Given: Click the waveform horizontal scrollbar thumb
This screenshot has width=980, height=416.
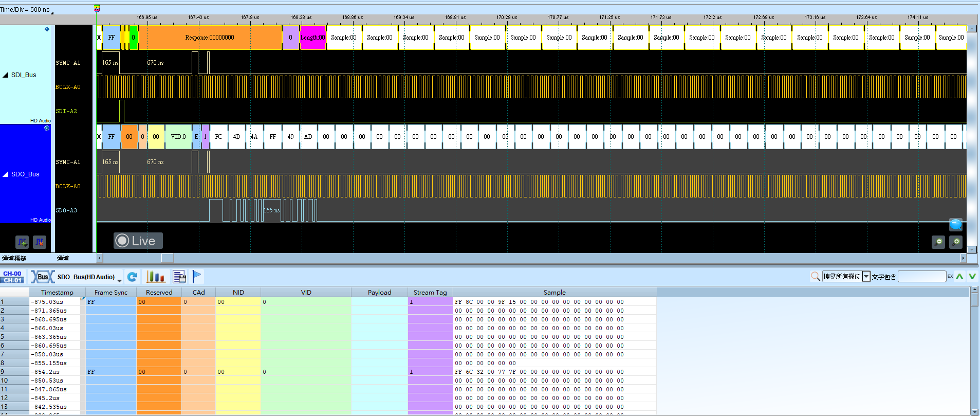Looking at the screenshot, I should (168, 258).
